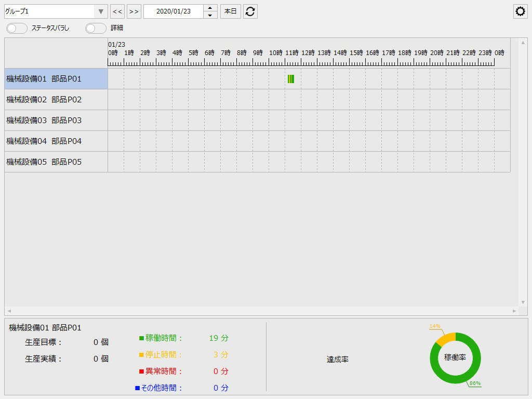Click the increment arrow on the date stepper
This screenshot has height=399, width=532.
[x=210, y=8]
